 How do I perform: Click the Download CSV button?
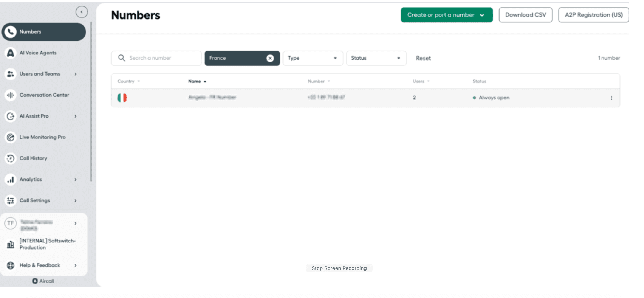525,15
